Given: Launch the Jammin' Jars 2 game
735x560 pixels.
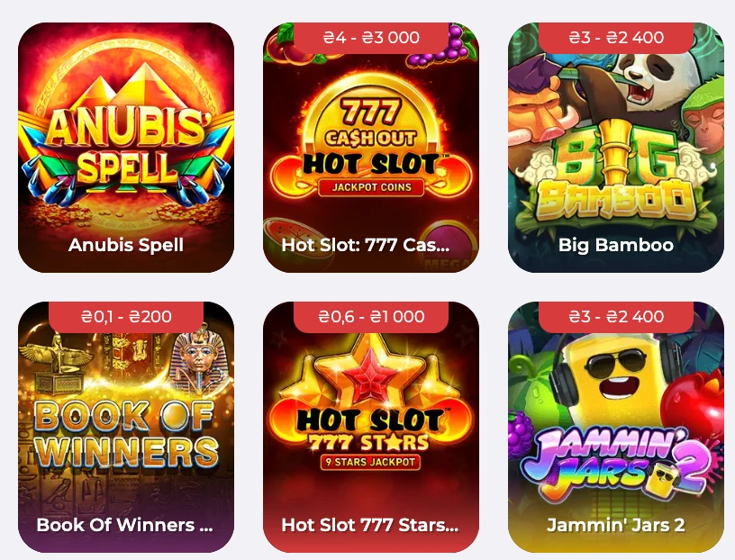Looking at the screenshot, I should tap(616, 427).
